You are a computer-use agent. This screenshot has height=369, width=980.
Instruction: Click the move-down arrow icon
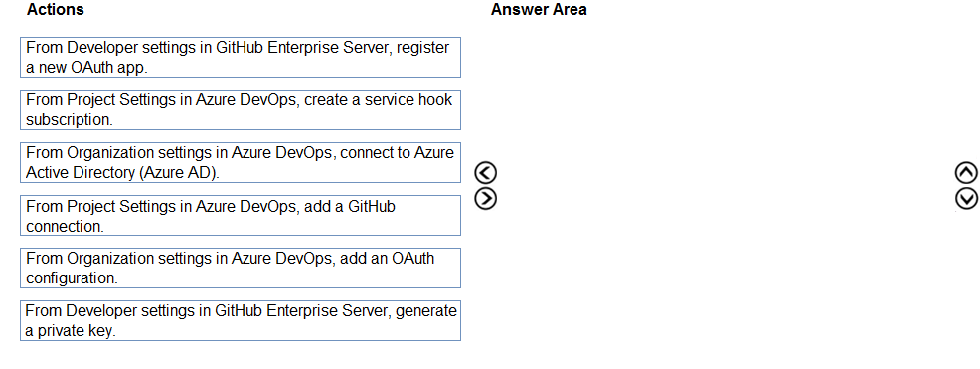(966, 198)
